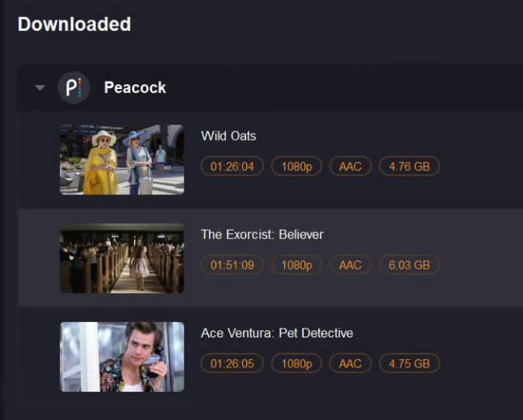The image size is (523, 420).
Task: Click Wild Oats duration tag 01:26:04
Action: pos(232,167)
